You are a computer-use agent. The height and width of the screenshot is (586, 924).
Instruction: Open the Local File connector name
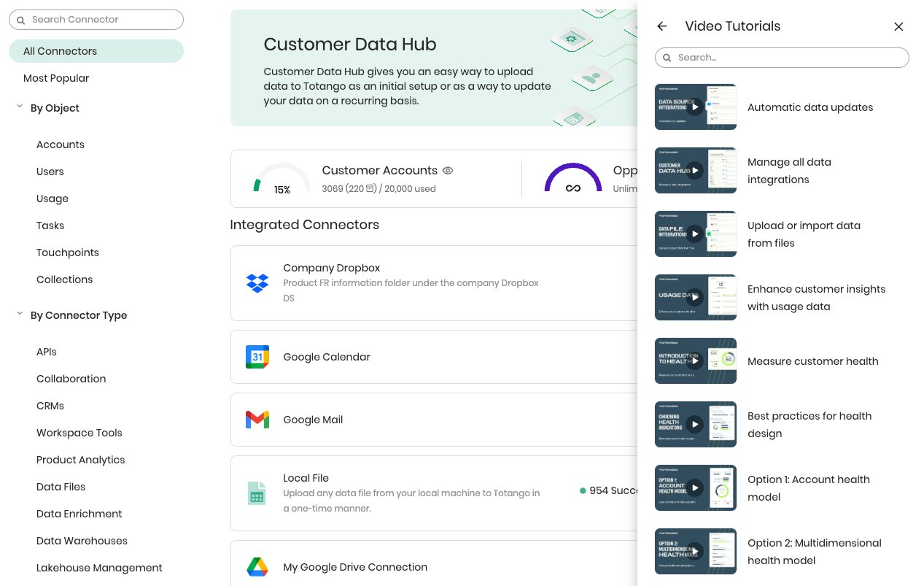click(306, 478)
